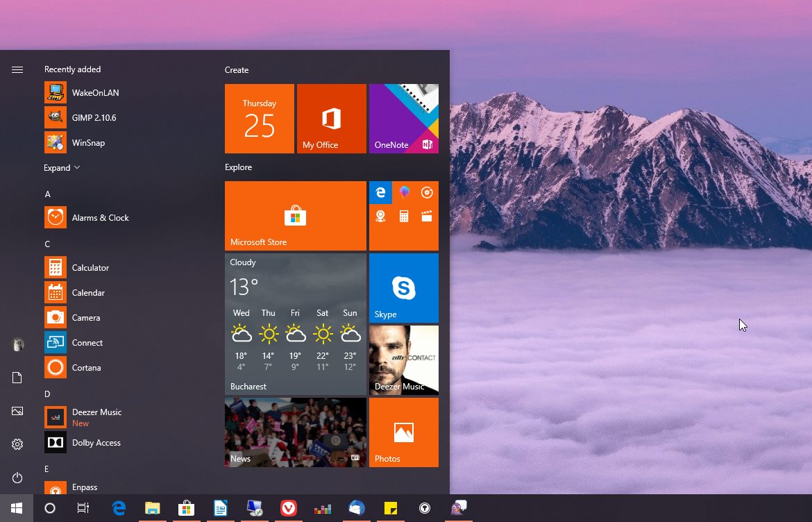
Task: Open Task View on the taskbar
Action: pos(83,508)
